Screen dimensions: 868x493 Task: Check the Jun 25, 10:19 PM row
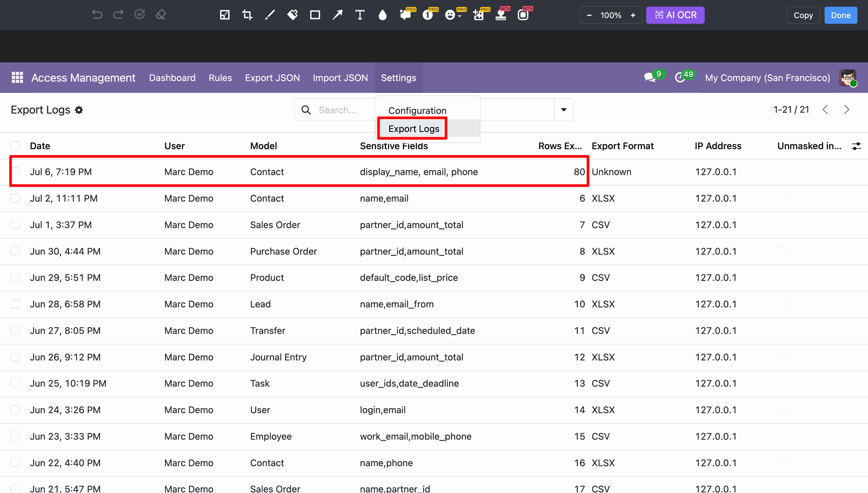15,383
